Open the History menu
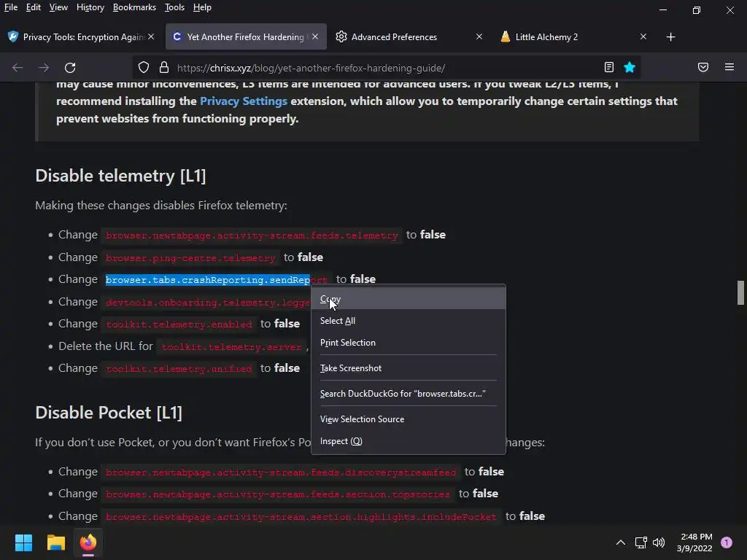747x560 pixels. pyautogui.click(x=90, y=7)
